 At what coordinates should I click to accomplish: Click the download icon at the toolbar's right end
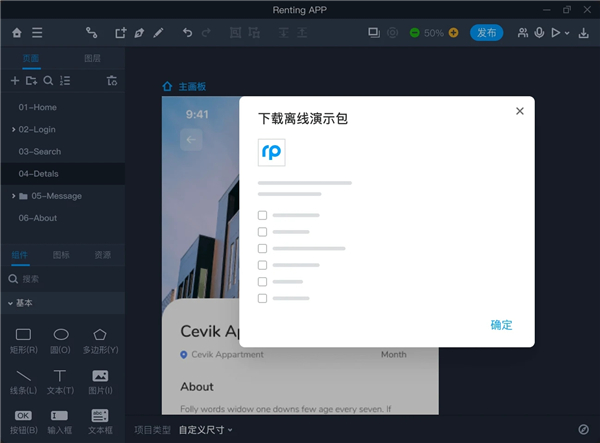click(x=583, y=33)
